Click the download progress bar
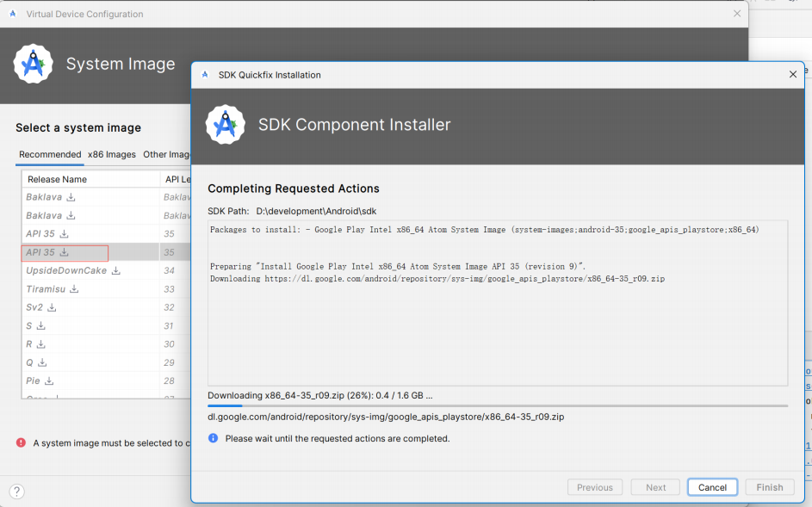 [498, 405]
